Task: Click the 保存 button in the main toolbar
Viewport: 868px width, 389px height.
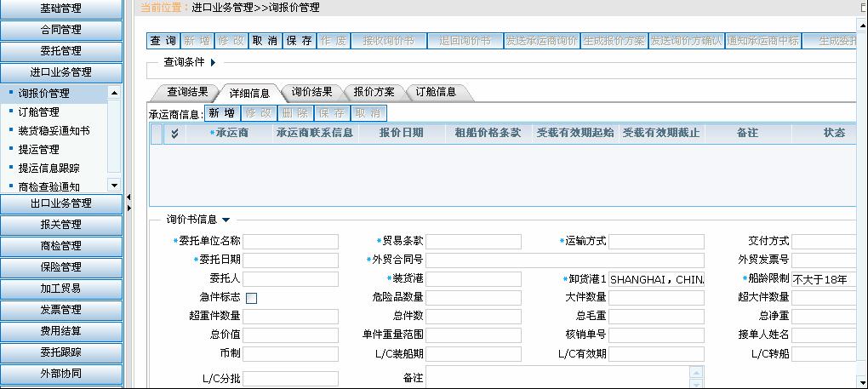Action: pos(299,41)
